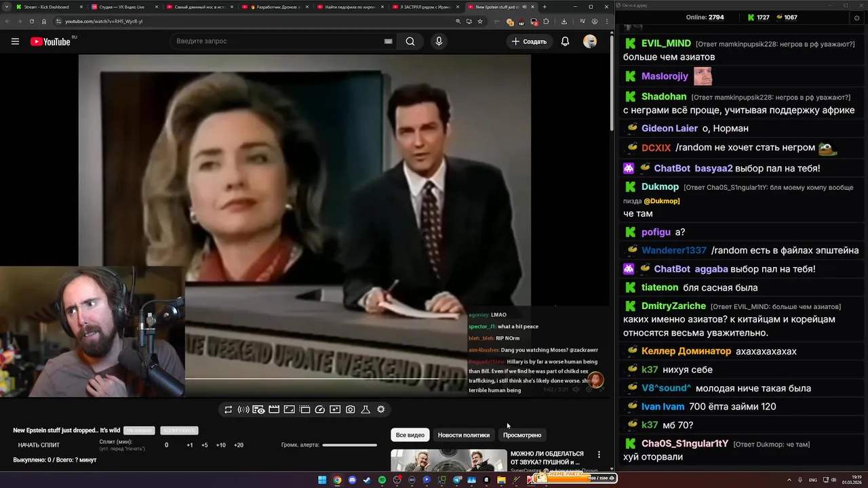868x488 pixels.
Task: Open the Создать create menu
Action: pos(529,41)
